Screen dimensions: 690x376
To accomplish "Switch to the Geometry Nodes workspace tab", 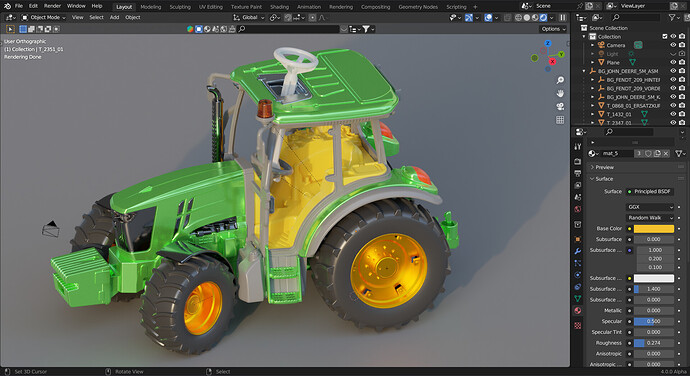I will [x=418, y=7].
